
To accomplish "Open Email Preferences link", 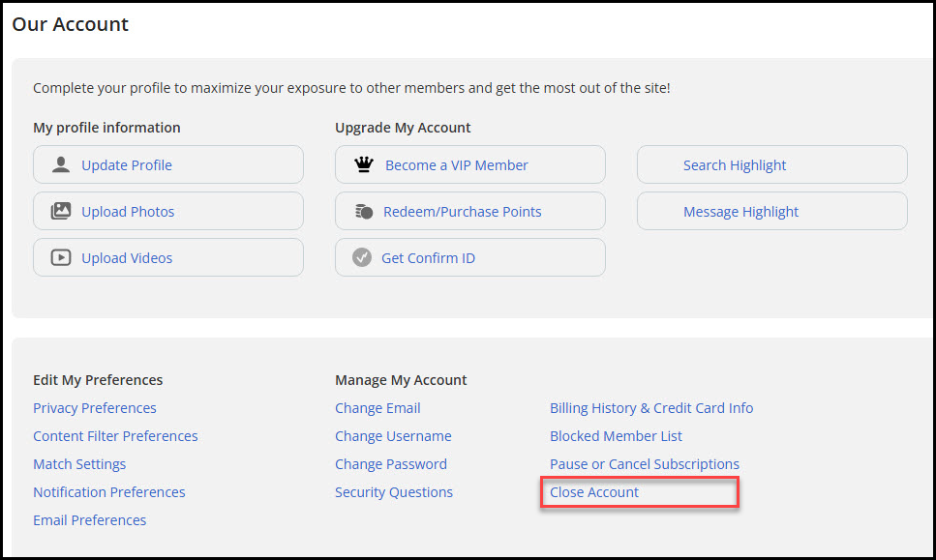I will tap(90, 520).
